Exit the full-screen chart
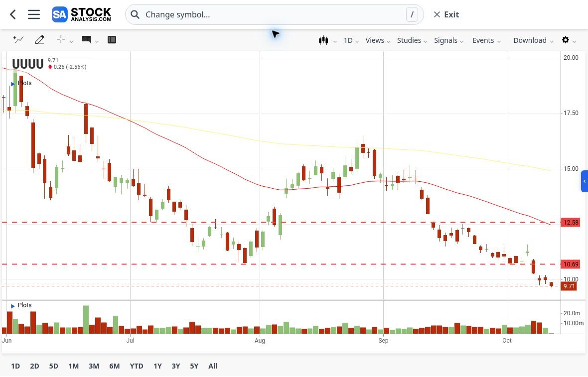Screen dimensions: 588x377 (x=446, y=14)
